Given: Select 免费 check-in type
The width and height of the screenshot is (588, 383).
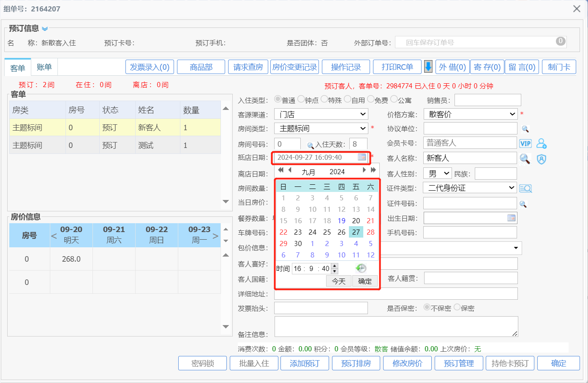Looking at the screenshot, I should click(370, 99).
